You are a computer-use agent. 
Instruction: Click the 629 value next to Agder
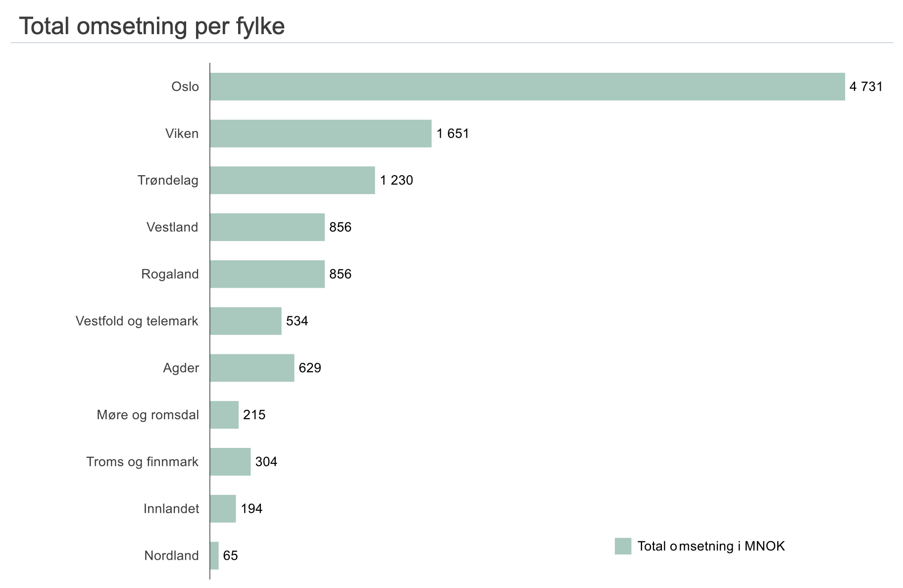point(310,368)
